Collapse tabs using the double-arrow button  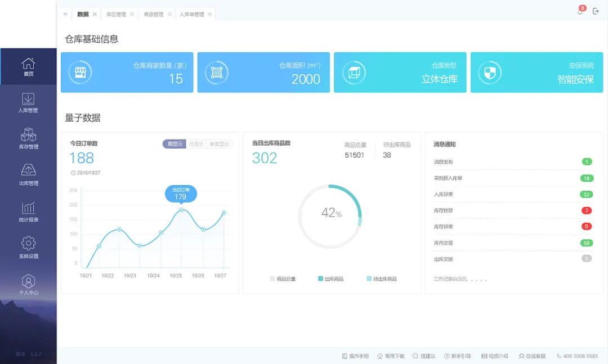pos(65,14)
